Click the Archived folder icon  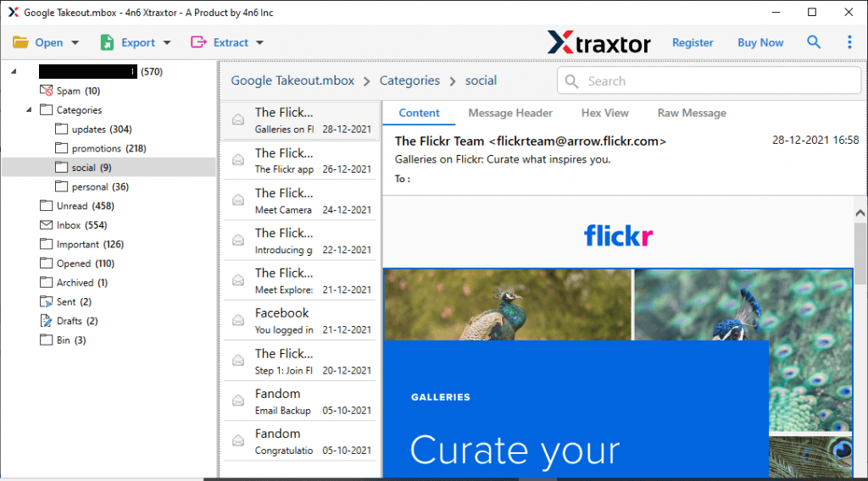coord(47,282)
